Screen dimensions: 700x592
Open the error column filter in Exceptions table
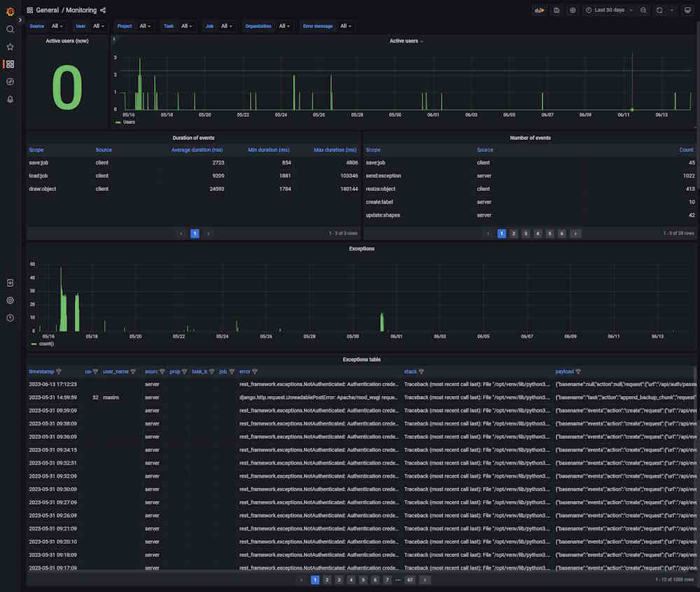[253, 372]
